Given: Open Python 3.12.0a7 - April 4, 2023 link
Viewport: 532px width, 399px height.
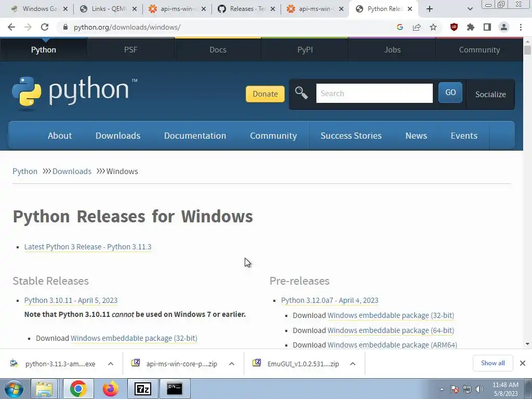Looking at the screenshot, I should pyautogui.click(x=330, y=300).
